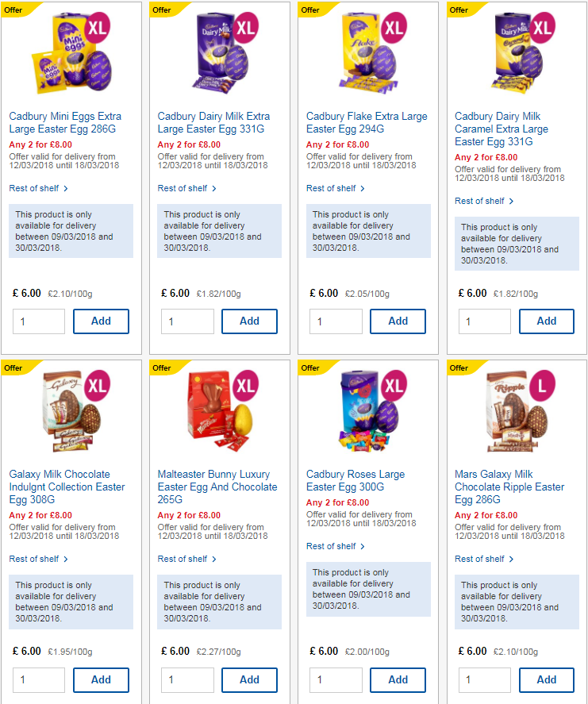The height and width of the screenshot is (704, 588).
Task: Select quantity input for Cadbury Roses egg
Action: tap(336, 679)
